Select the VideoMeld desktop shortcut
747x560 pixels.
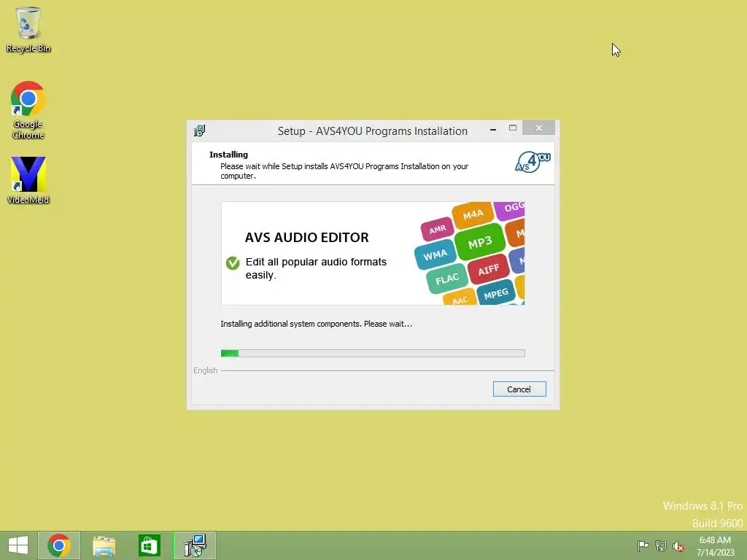28,180
